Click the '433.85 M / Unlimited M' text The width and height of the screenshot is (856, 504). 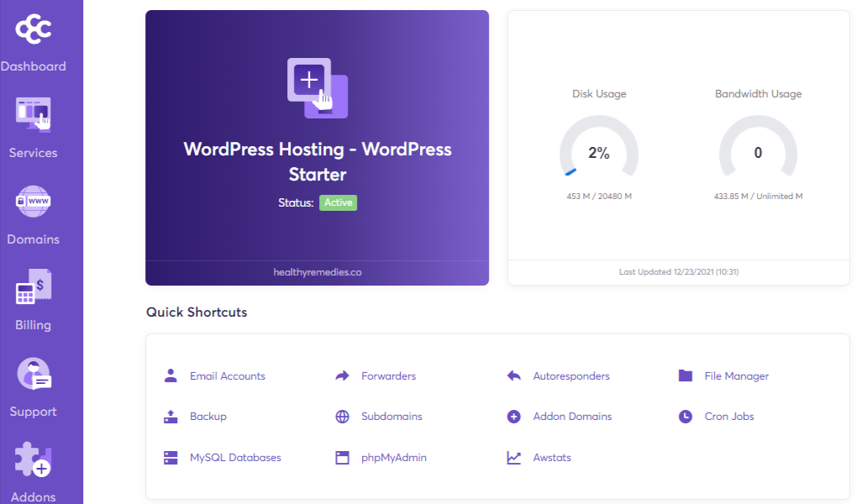click(x=759, y=196)
